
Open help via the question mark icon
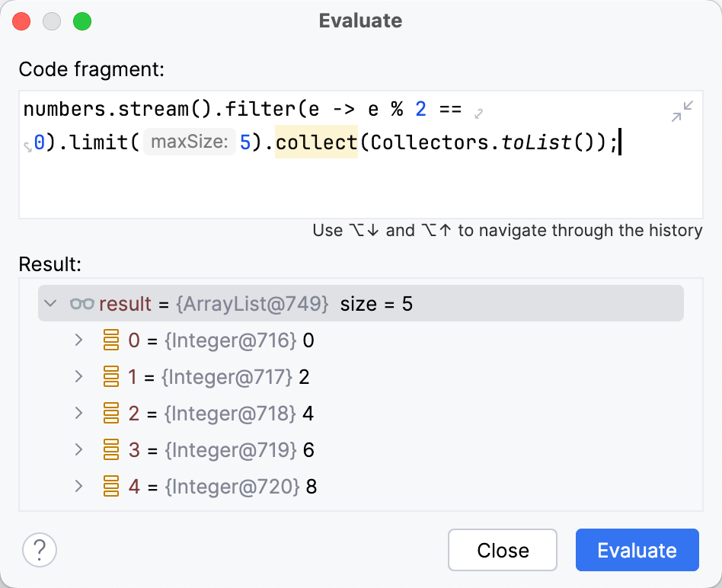click(39, 549)
